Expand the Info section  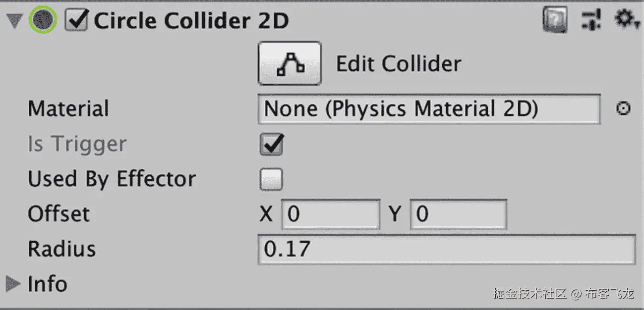(x=12, y=284)
